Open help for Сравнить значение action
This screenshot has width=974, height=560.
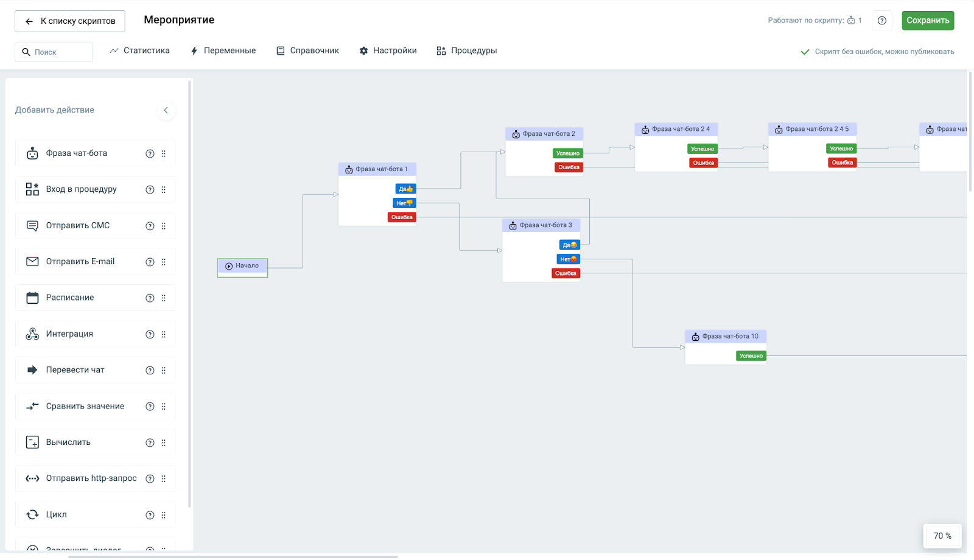coord(150,407)
